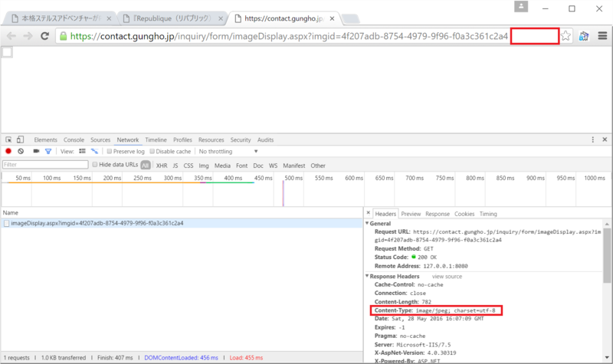Filter requests by XHR
This screenshot has height=364, width=613.
162,166
